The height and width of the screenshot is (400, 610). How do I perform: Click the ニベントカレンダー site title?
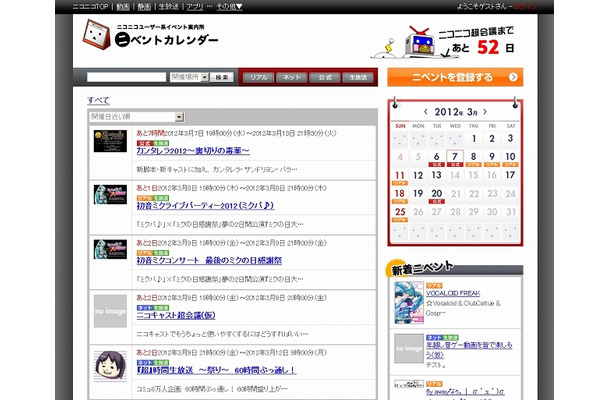167,40
